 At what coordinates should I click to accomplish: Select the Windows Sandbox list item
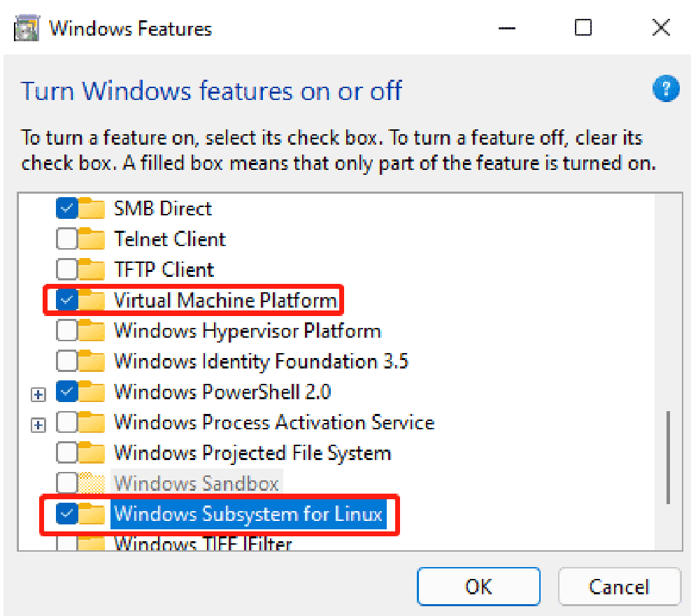point(196,483)
